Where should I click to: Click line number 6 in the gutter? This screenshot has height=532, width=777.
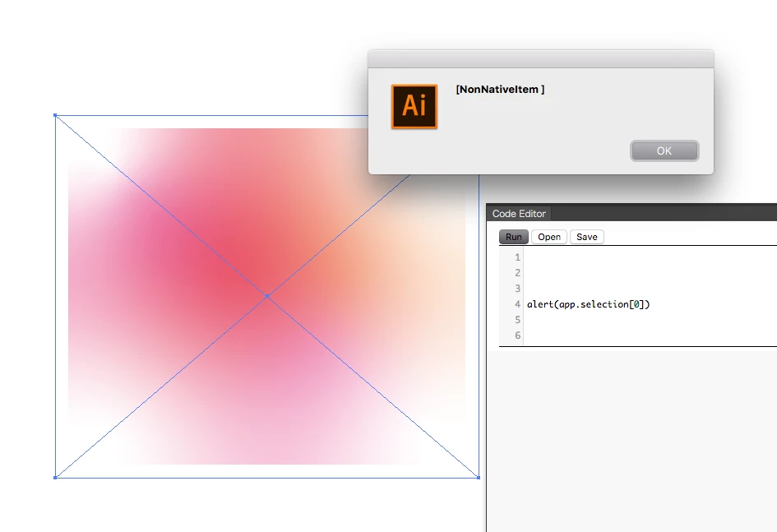[x=517, y=335]
